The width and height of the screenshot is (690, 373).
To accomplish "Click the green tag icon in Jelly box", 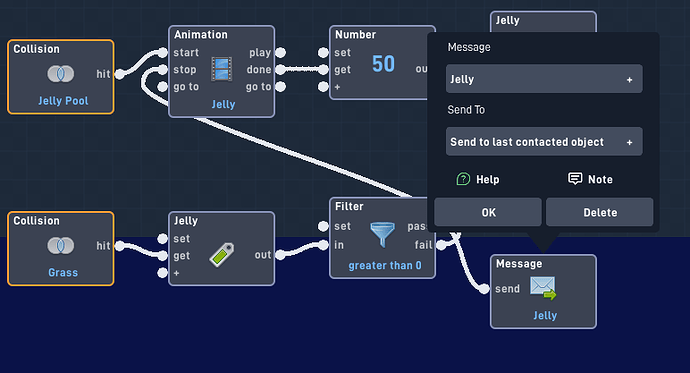I will [x=221, y=255].
